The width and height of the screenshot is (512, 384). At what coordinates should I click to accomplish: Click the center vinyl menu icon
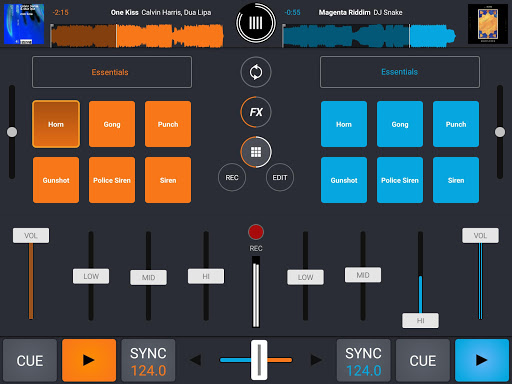256,23
